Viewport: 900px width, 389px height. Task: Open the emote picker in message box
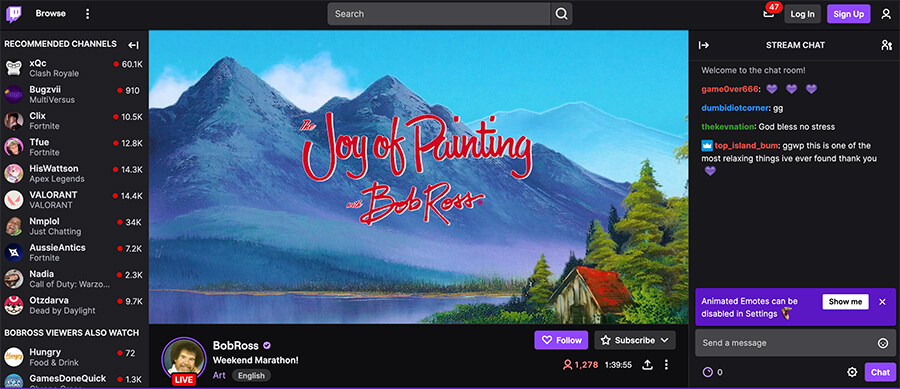coord(883,343)
